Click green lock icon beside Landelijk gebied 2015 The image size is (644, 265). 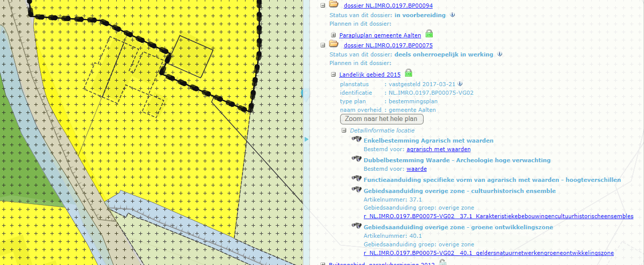(409, 74)
